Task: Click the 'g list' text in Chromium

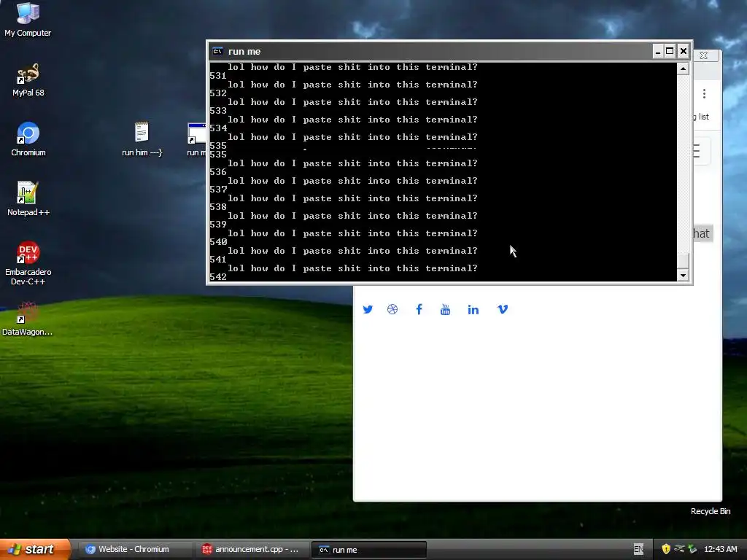Action: 701,117
